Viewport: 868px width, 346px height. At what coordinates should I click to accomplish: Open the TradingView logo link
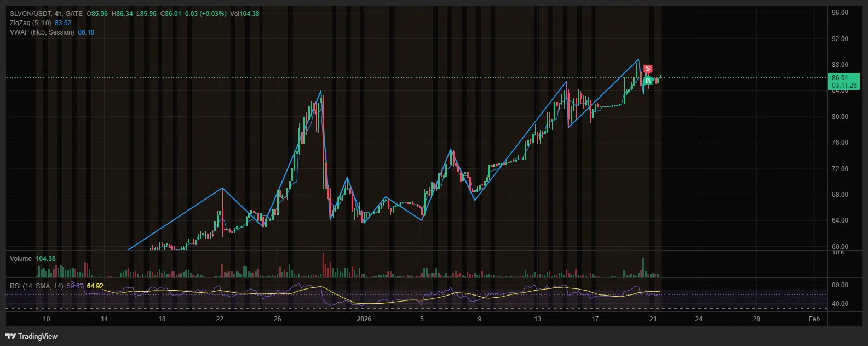tap(32, 336)
